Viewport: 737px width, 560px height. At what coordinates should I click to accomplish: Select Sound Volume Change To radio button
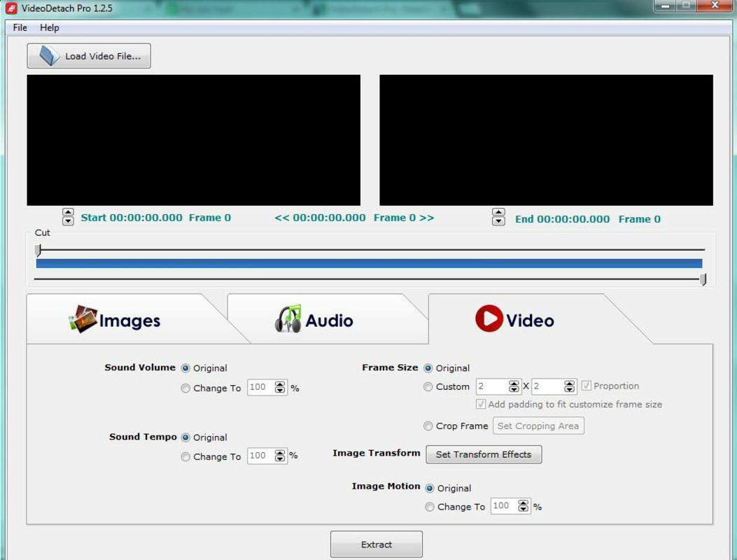185,388
